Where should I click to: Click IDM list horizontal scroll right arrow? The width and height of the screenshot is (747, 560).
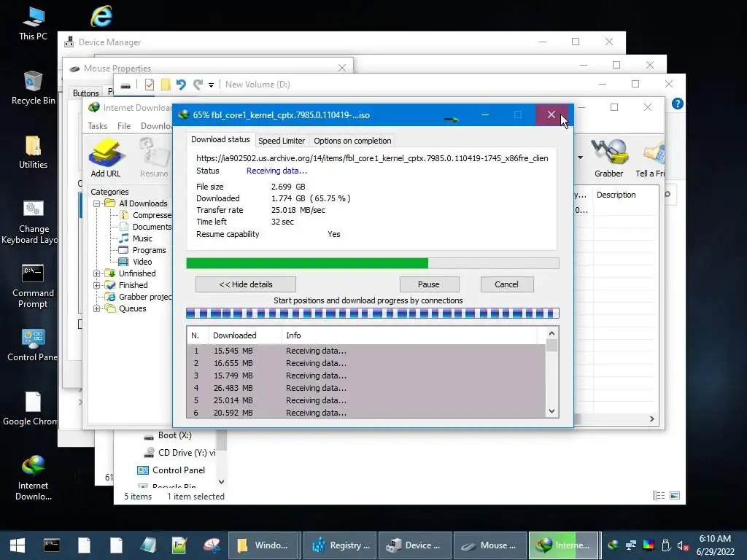pos(651,419)
